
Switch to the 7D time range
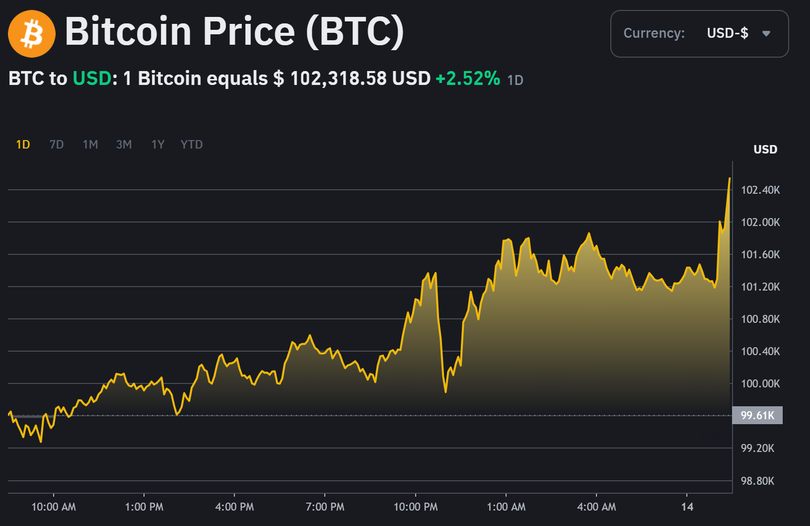[x=57, y=144]
